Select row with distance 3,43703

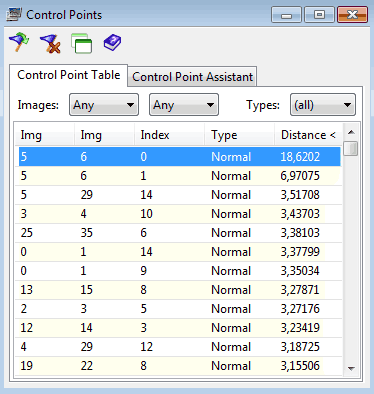(180, 214)
